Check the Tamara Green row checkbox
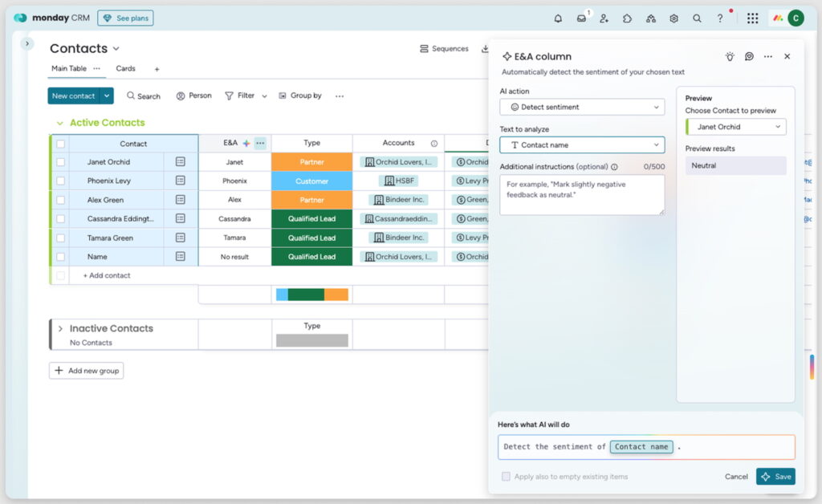The width and height of the screenshot is (822, 504). pos(61,238)
